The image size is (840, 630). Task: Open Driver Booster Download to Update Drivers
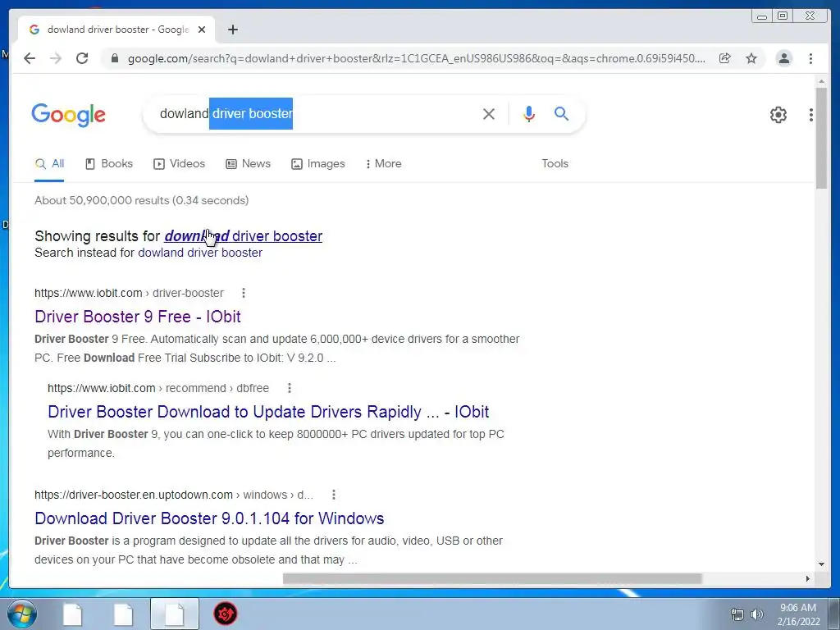(268, 412)
